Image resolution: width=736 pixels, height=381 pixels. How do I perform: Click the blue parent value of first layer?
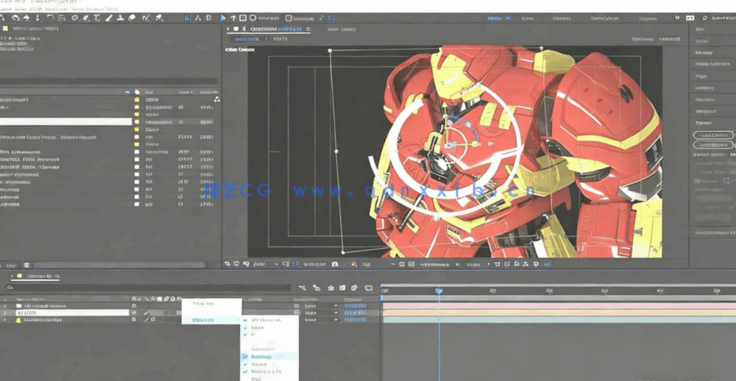pyautogui.click(x=355, y=306)
